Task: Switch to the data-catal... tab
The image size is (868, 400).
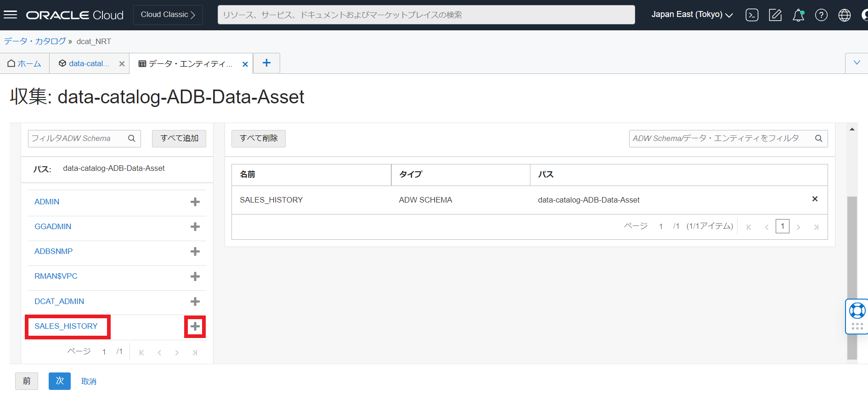Action: point(85,64)
